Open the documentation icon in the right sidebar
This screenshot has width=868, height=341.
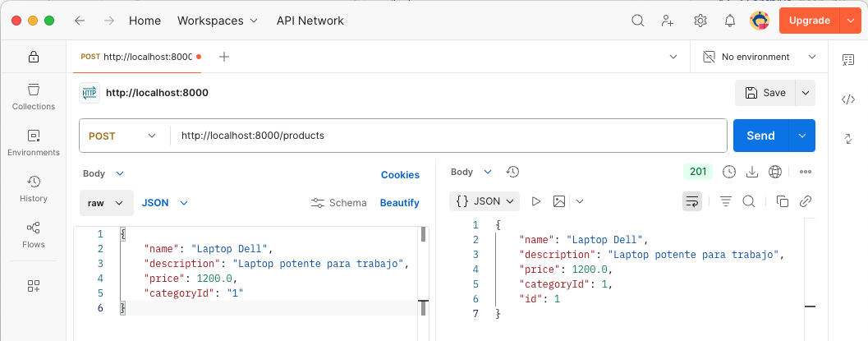coord(848,59)
